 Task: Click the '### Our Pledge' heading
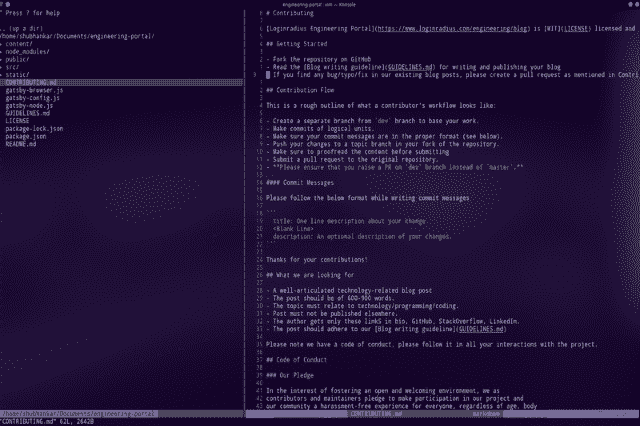290,375
